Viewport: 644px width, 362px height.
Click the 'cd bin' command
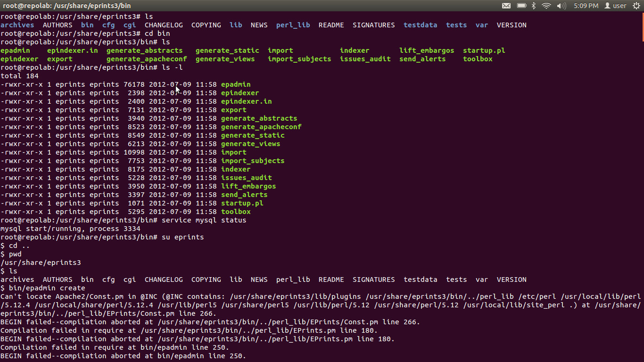pos(157,33)
